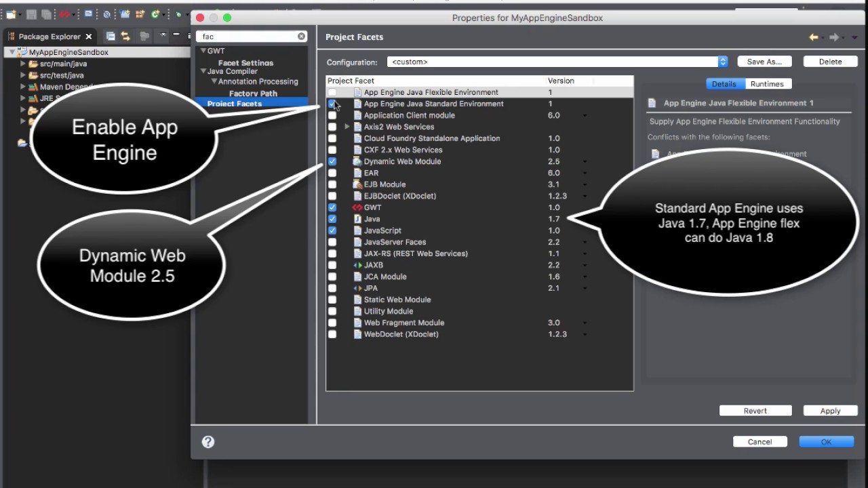
Task: Collapse the MyAppEngineSandbox project node
Action: pyautogui.click(x=12, y=52)
